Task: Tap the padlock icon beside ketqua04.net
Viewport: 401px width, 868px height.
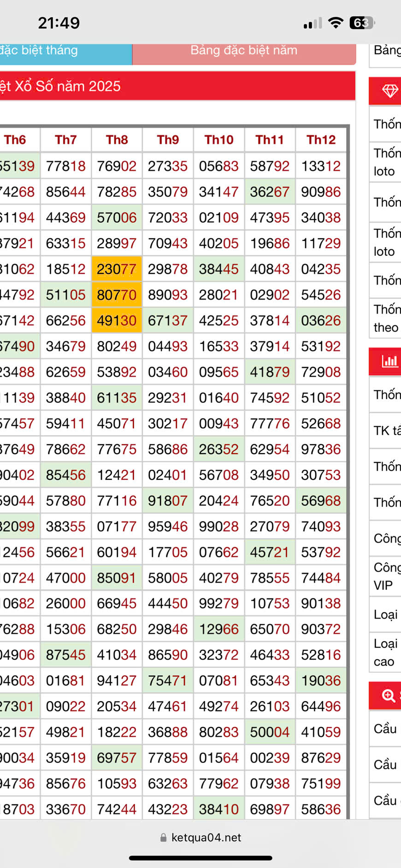Action: (163, 838)
